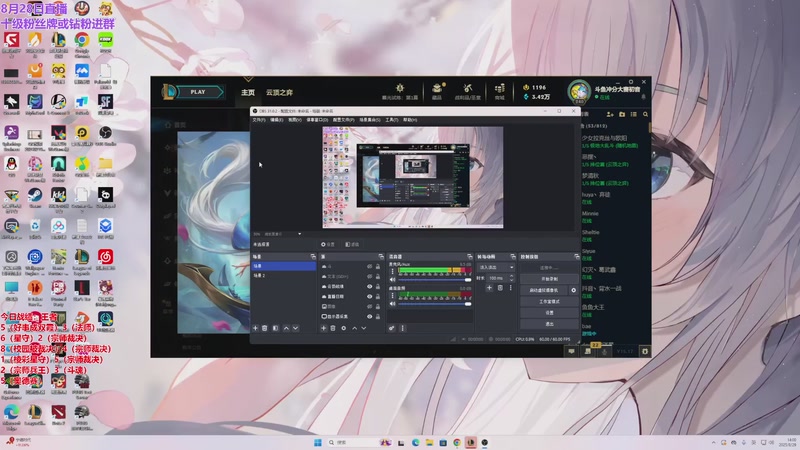Toggle visibility eye for the third source row
This screenshot has width=800, height=450.
369,286
